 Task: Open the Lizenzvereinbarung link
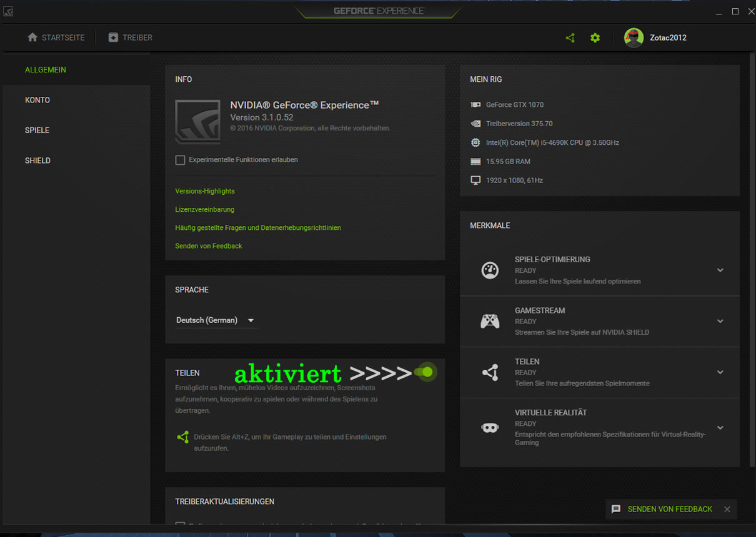point(205,209)
